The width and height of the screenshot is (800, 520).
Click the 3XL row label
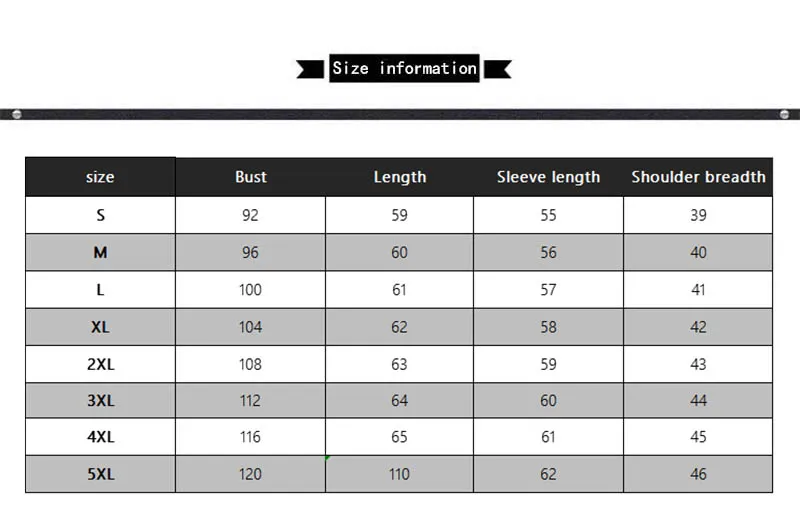101,401
